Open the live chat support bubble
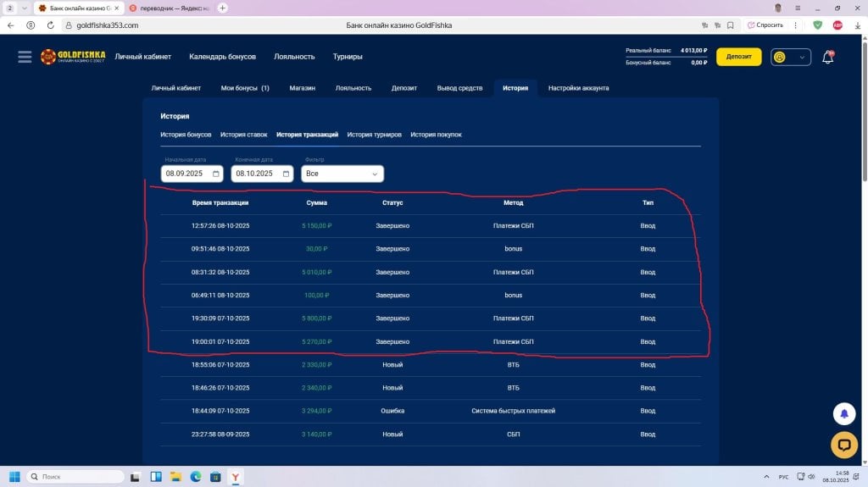868x487 pixels. [843, 445]
